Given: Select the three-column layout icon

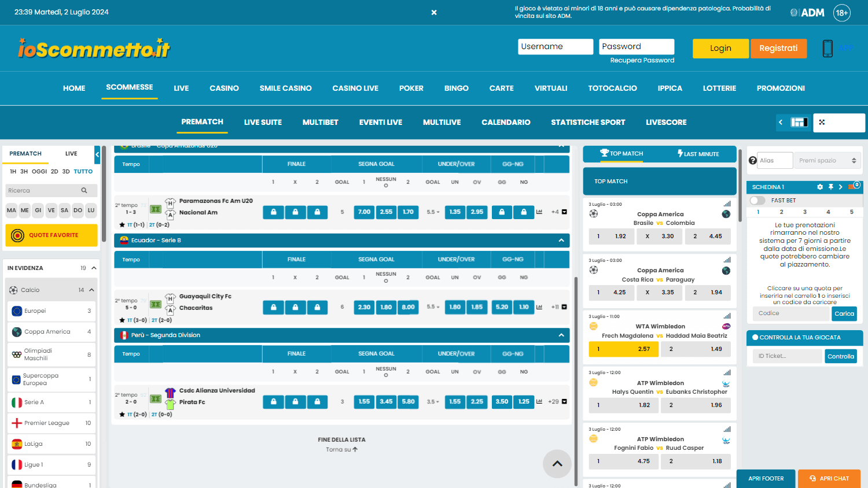Looking at the screenshot, I should (799, 122).
